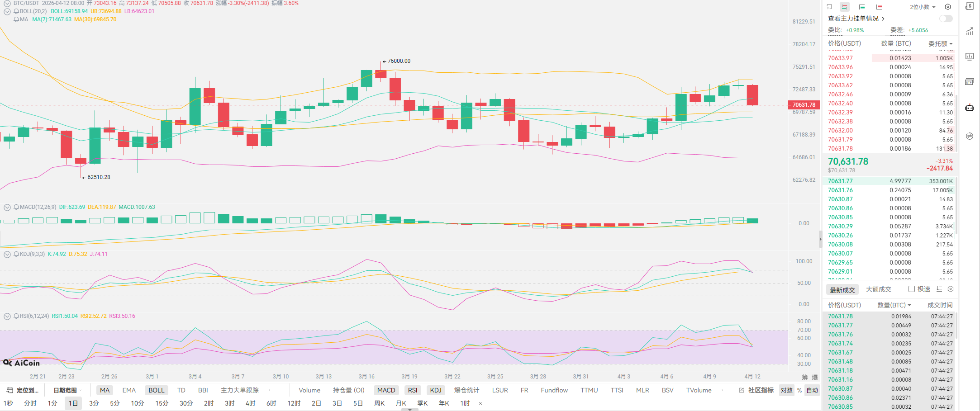Enable the EMA indicator
Image resolution: width=980 pixels, height=411 pixels.
(129, 390)
